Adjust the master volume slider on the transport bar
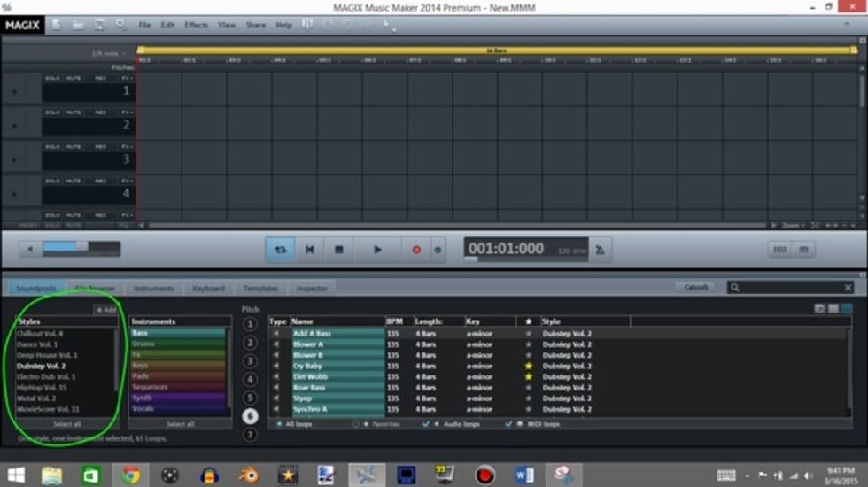Image resolution: width=868 pixels, height=487 pixels. click(81, 247)
